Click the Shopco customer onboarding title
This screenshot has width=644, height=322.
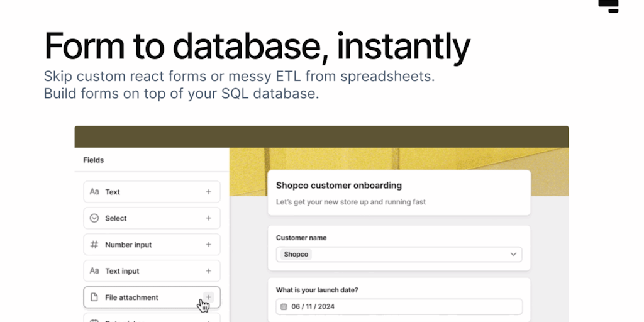click(x=339, y=186)
